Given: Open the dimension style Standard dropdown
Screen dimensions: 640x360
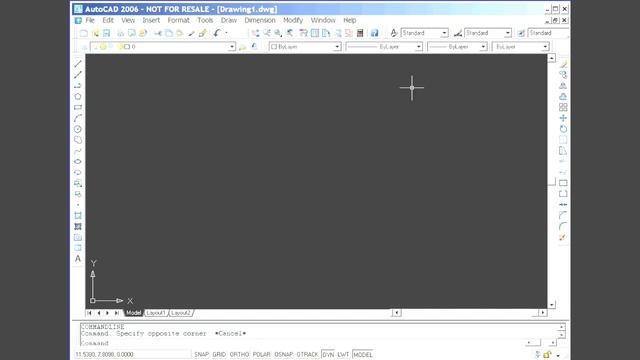Looking at the screenshot, I should coord(507,33).
